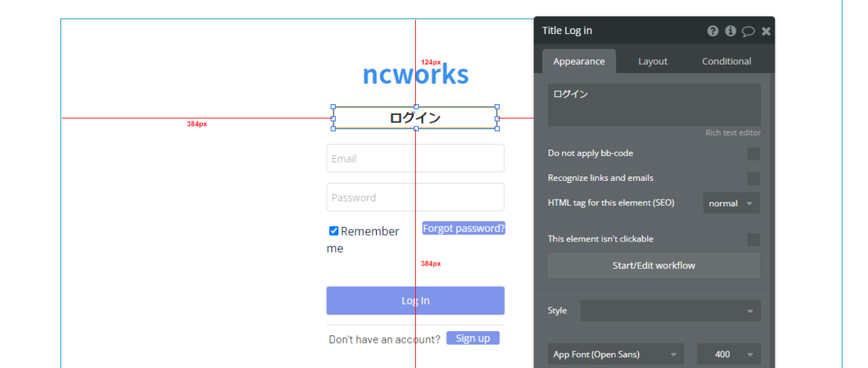Open the font weight 400 dropdown

[x=728, y=354]
